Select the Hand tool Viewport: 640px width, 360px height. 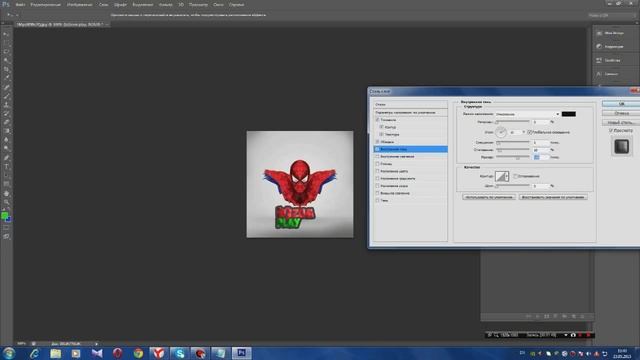coord(6,193)
